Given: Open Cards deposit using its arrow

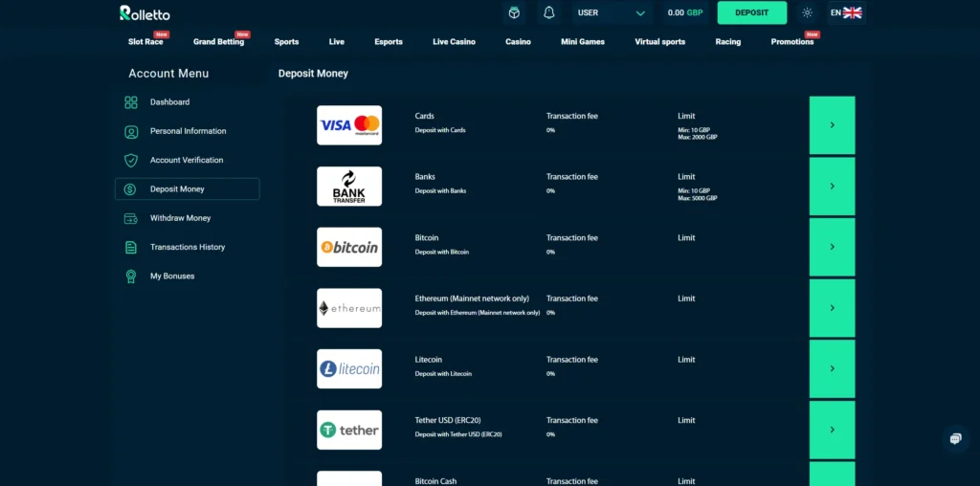Looking at the screenshot, I should pyautogui.click(x=832, y=125).
